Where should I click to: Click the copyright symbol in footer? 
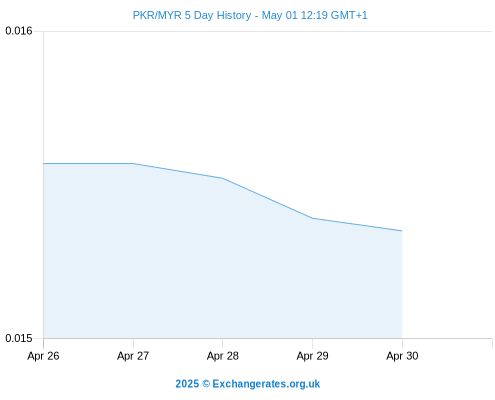pyautogui.click(x=206, y=384)
